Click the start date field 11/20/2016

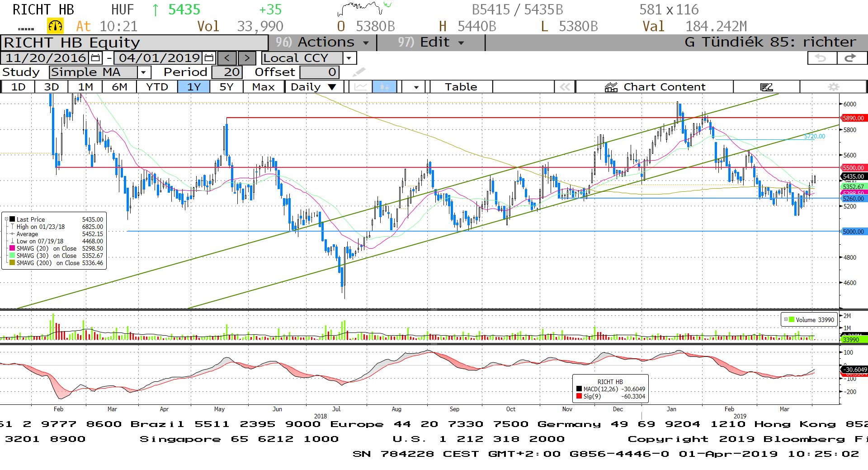pos(46,58)
